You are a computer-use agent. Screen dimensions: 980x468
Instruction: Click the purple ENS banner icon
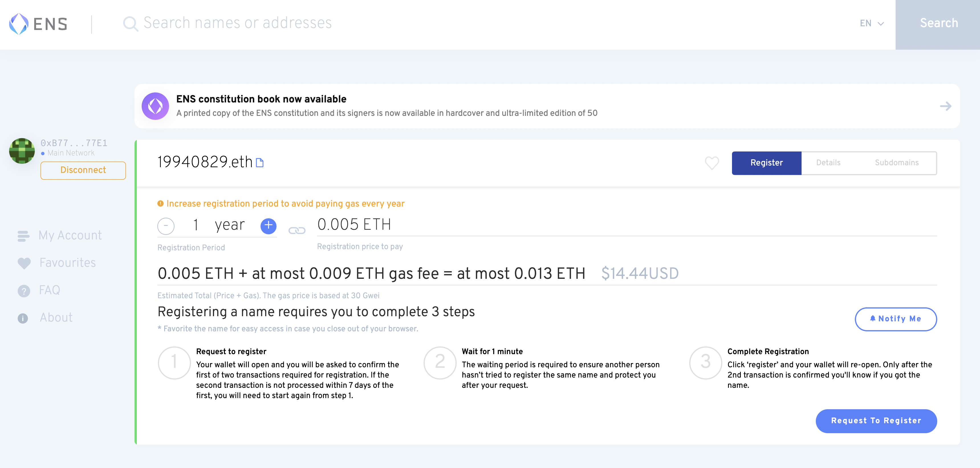pos(155,106)
